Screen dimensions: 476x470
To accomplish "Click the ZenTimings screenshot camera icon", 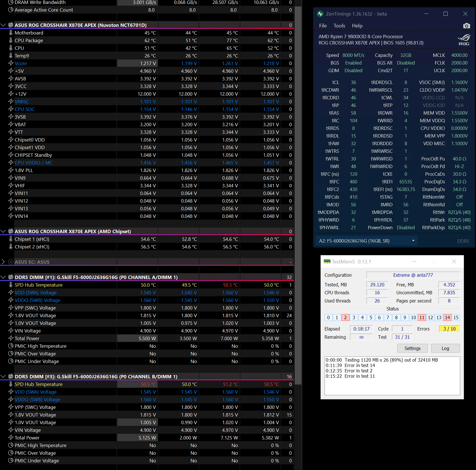I will (x=466, y=26).
